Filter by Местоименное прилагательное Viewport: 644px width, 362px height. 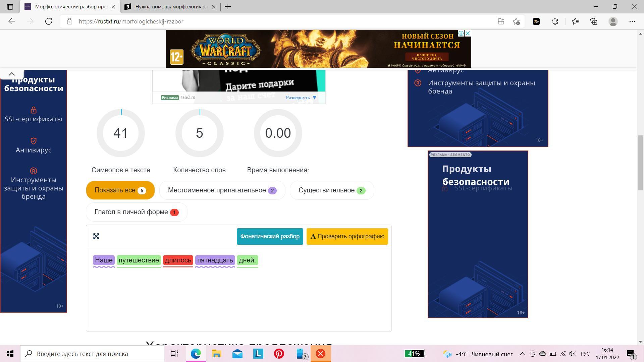coord(222,190)
